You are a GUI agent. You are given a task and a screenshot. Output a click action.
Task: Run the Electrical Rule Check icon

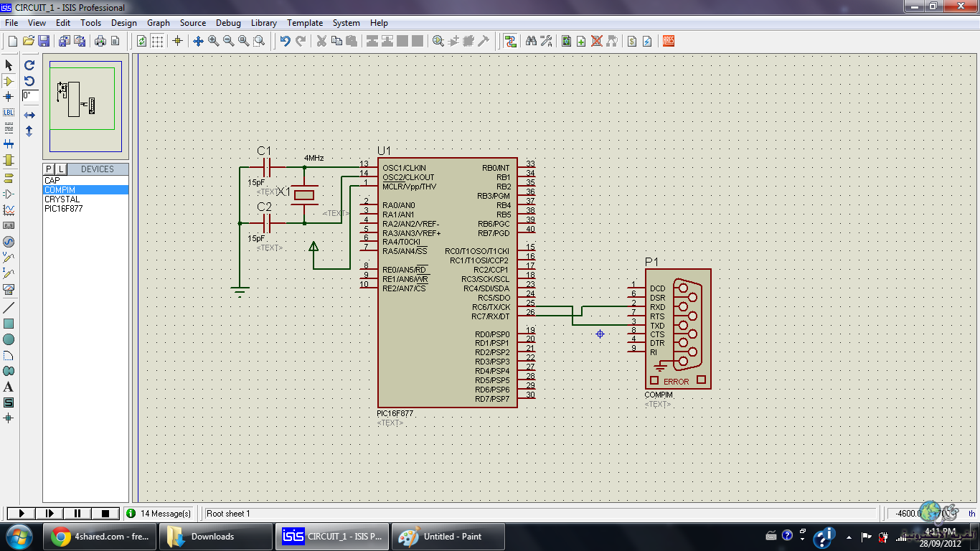(x=647, y=41)
